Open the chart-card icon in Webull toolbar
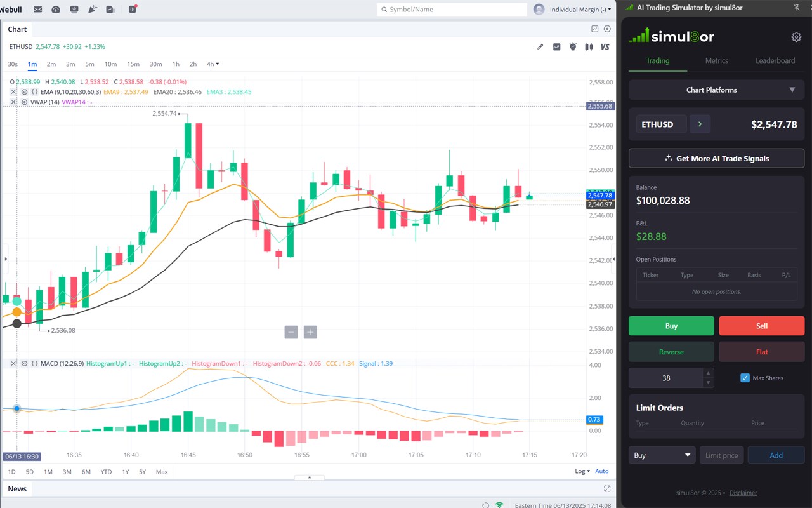 [110, 10]
